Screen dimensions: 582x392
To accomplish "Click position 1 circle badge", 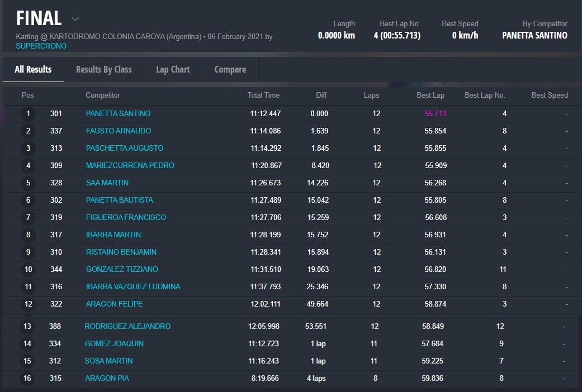I will pyautogui.click(x=28, y=114).
